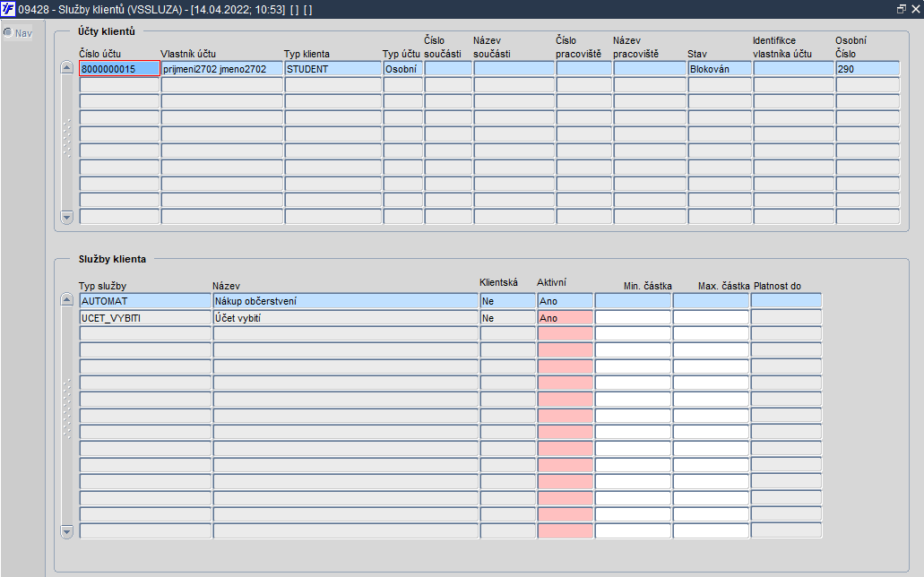
Task: Select the AUTOMAT service type row
Action: pyautogui.click(x=145, y=300)
